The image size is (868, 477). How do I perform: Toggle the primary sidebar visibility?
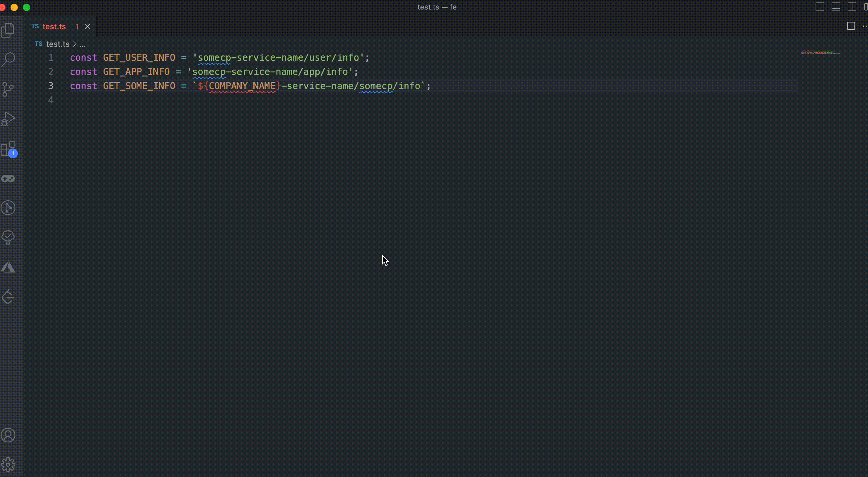click(x=820, y=7)
